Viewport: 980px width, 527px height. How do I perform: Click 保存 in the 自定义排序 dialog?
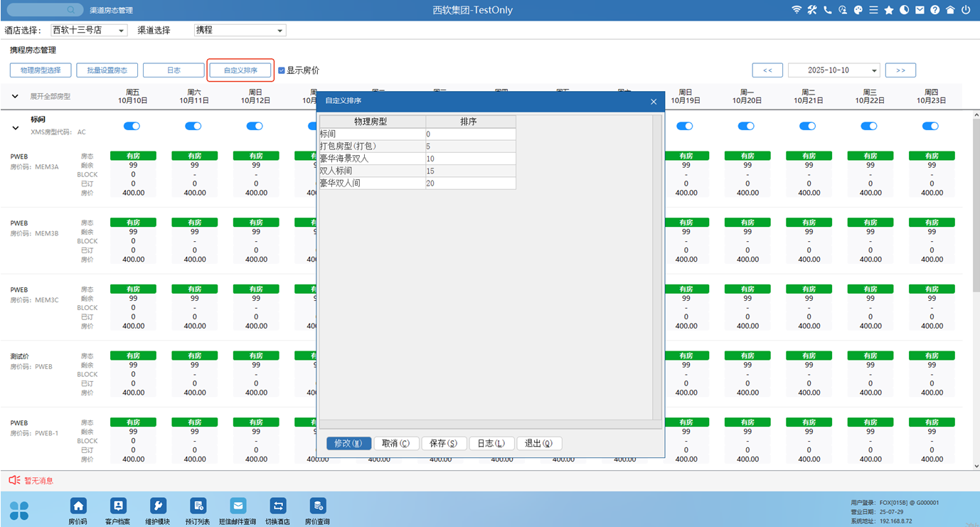pyautogui.click(x=444, y=443)
